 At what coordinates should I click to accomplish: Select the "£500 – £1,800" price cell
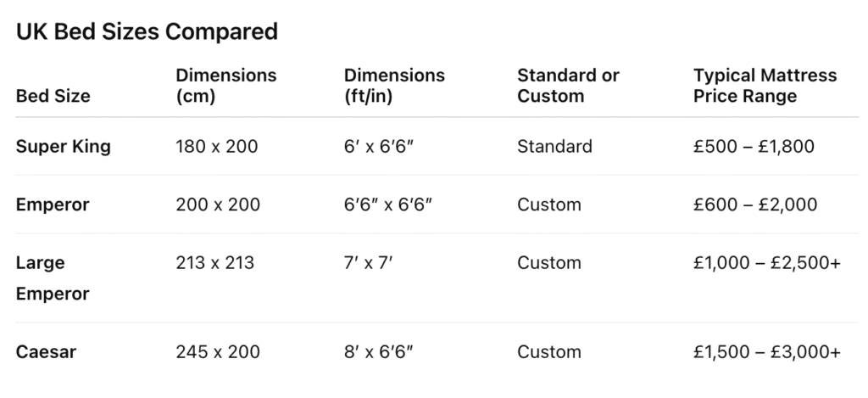coord(753,146)
